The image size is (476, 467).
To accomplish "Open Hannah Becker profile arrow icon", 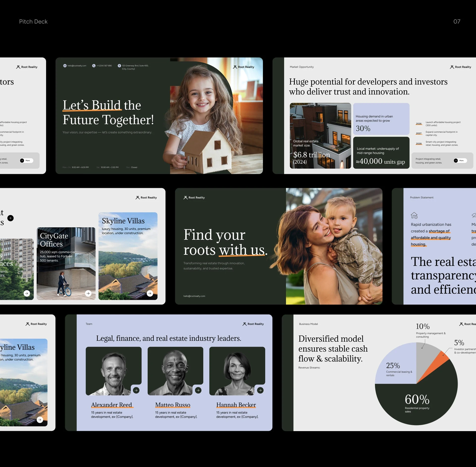I will [x=260, y=390].
